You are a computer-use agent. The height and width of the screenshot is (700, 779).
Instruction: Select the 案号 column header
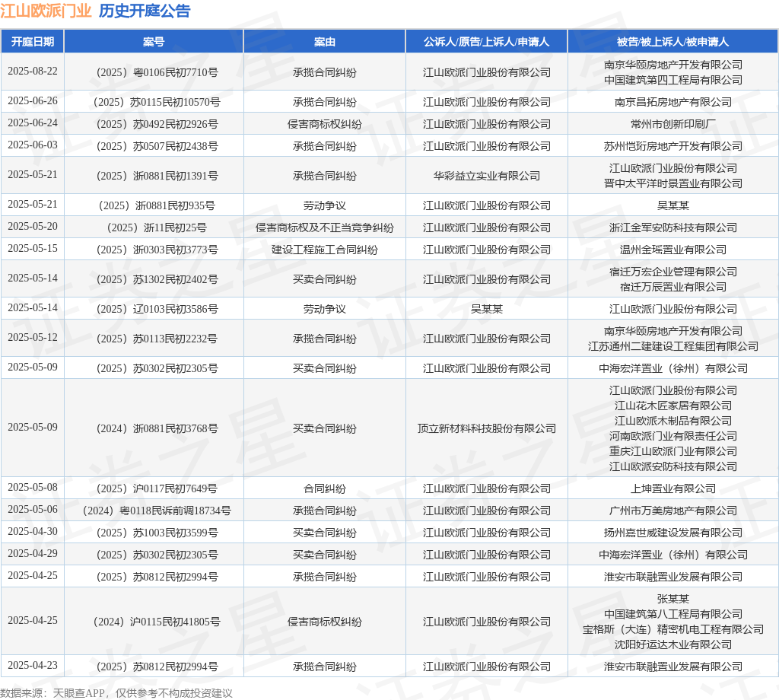click(x=154, y=42)
